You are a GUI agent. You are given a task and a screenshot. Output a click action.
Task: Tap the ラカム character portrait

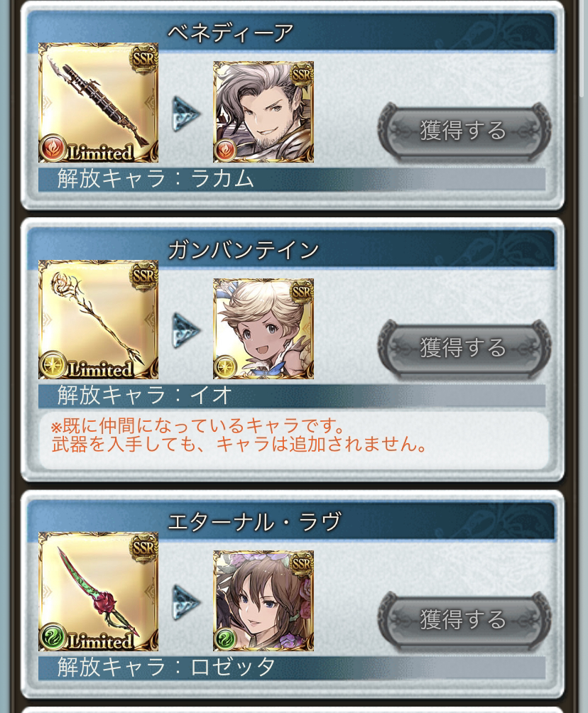pyautogui.click(x=263, y=112)
